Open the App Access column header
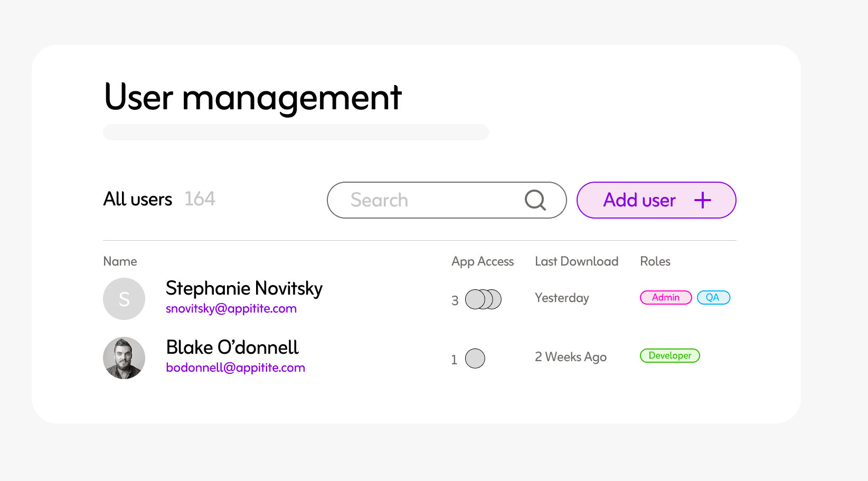The width and height of the screenshot is (868, 481). click(483, 261)
